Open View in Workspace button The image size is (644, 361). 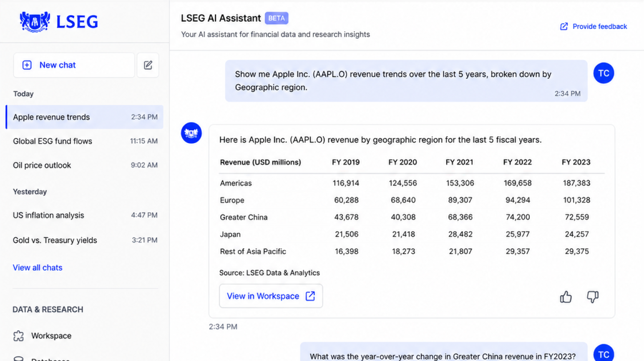271,296
